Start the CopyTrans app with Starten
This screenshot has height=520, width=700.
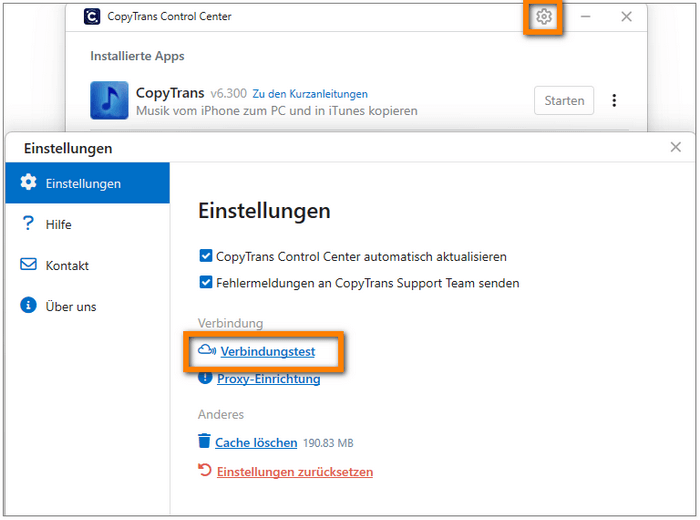tap(564, 100)
